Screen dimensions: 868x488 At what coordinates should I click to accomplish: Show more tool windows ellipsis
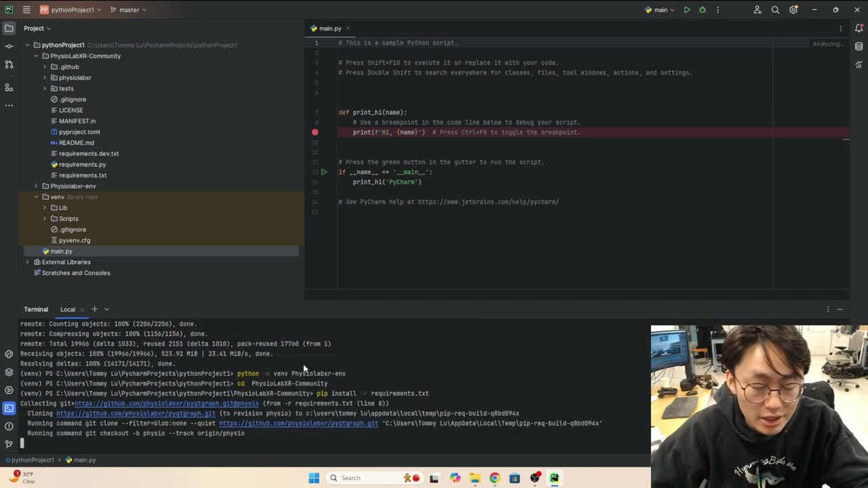[x=9, y=105]
